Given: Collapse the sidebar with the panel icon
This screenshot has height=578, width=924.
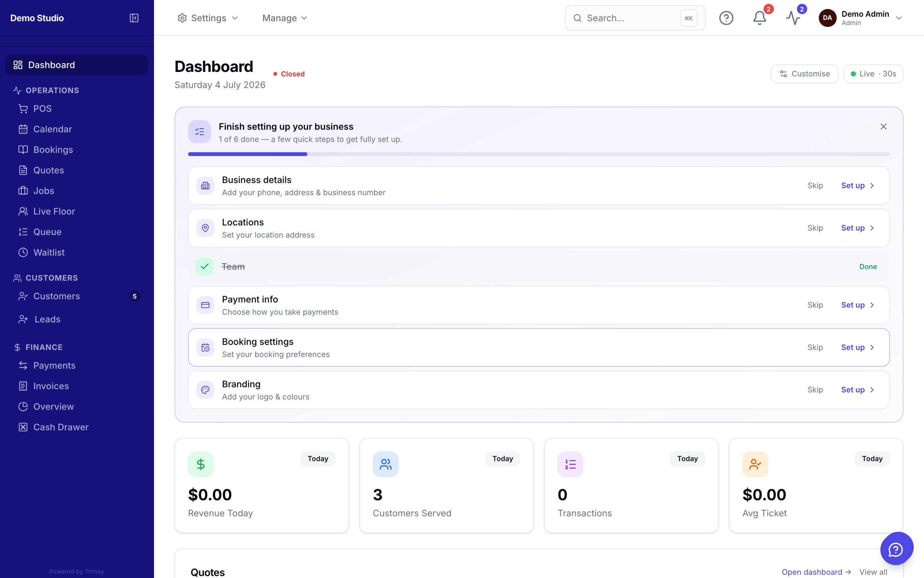Looking at the screenshot, I should (134, 18).
